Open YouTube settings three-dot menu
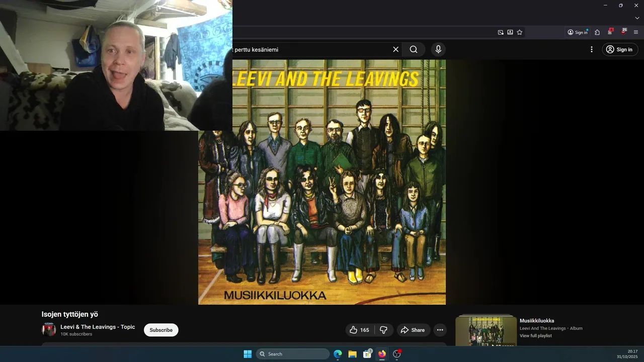 coord(592,49)
